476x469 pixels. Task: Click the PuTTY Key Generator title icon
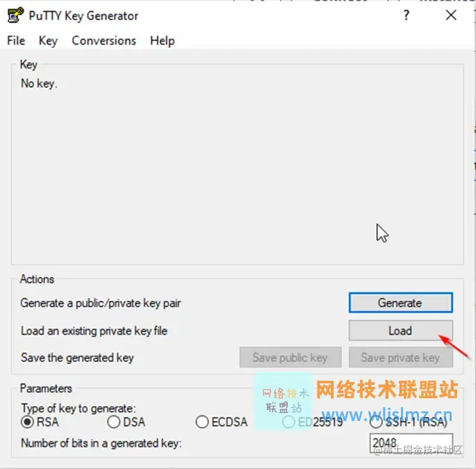click(15, 15)
